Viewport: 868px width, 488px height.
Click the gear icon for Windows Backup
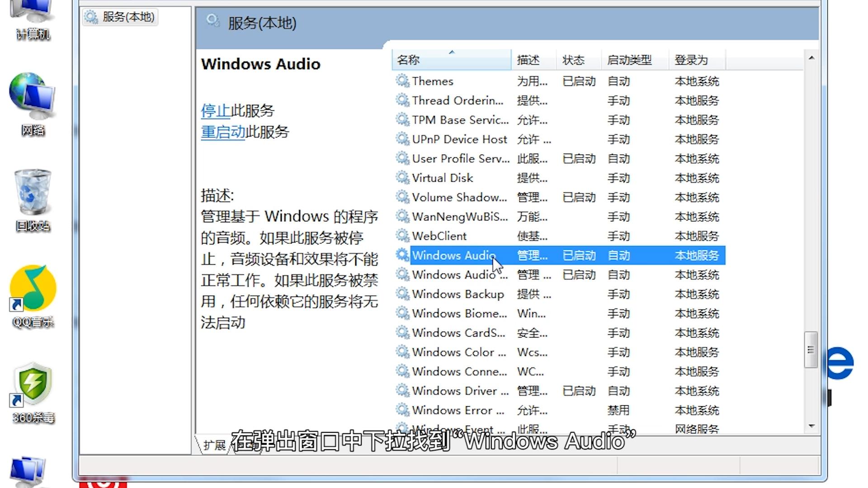[x=402, y=294]
